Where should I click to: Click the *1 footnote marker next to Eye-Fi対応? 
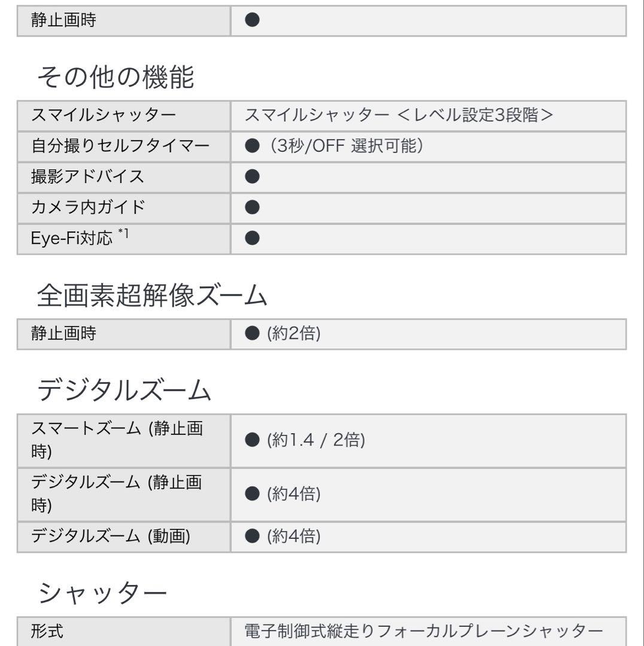(x=123, y=234)
